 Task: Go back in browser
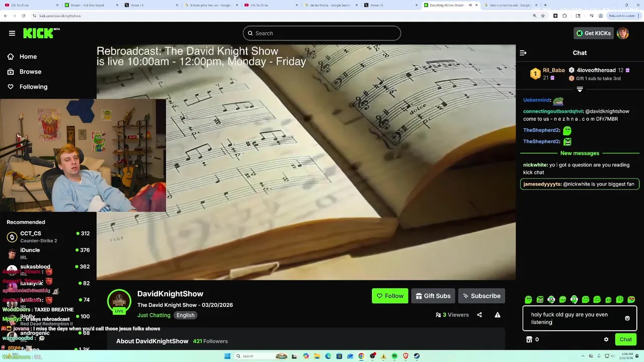coord(6,16)
